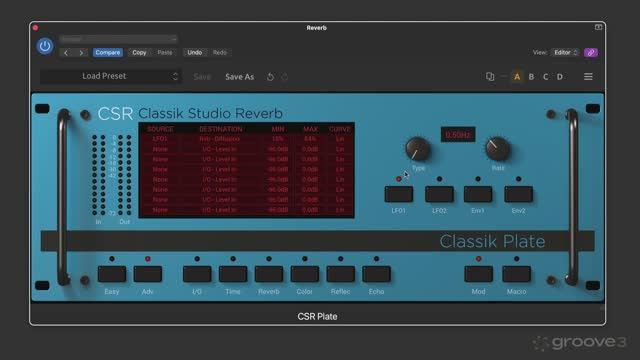Open the hamburger menu icon

[x=588, y=77]
